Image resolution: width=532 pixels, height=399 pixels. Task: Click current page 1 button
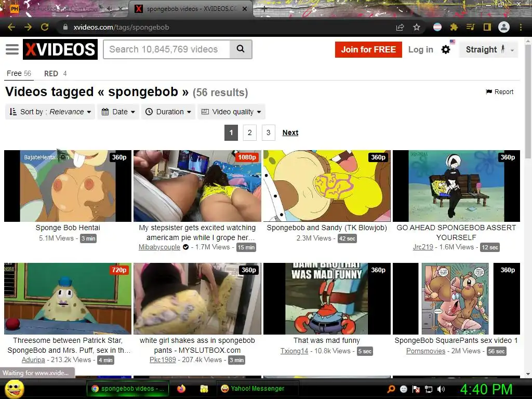(231, 132)
